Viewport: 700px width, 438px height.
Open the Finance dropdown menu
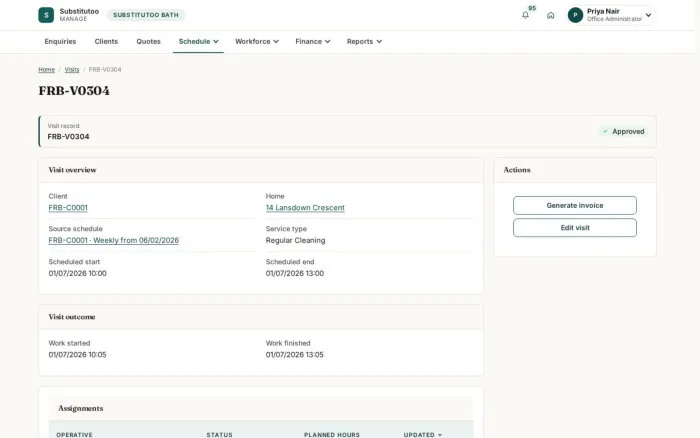coord(312,42)
